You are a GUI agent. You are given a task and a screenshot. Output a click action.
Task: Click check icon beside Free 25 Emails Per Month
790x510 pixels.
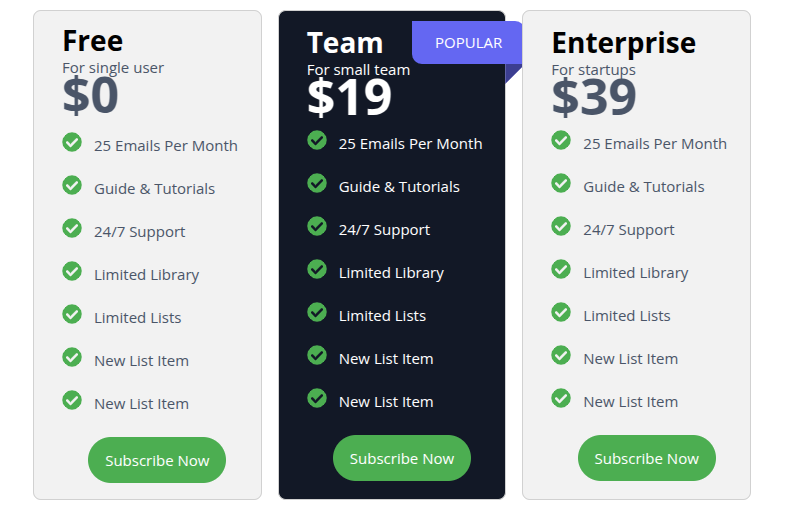pos(72,142)
